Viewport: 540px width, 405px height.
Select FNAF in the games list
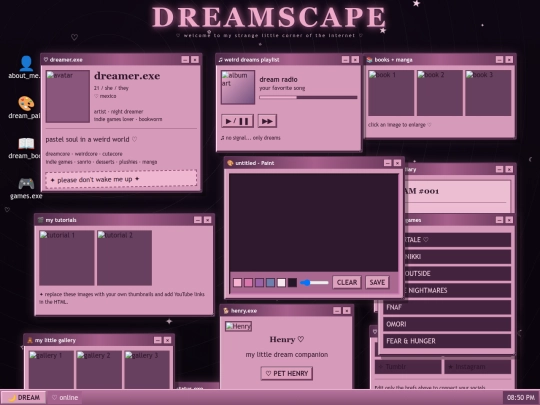(447, 307)
